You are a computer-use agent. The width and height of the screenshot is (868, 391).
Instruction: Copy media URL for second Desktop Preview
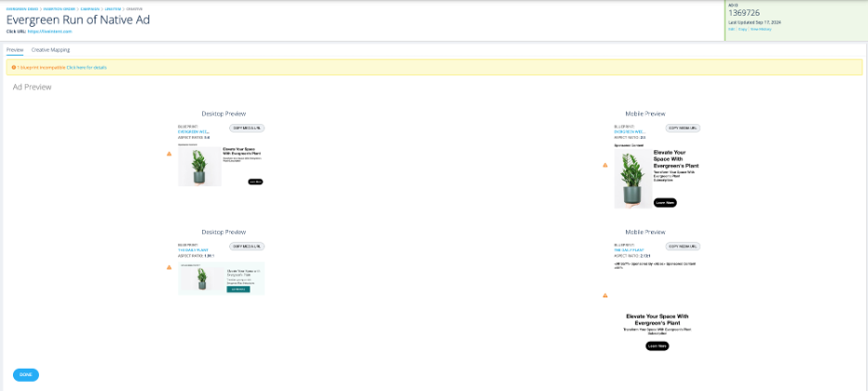[247, 246]
